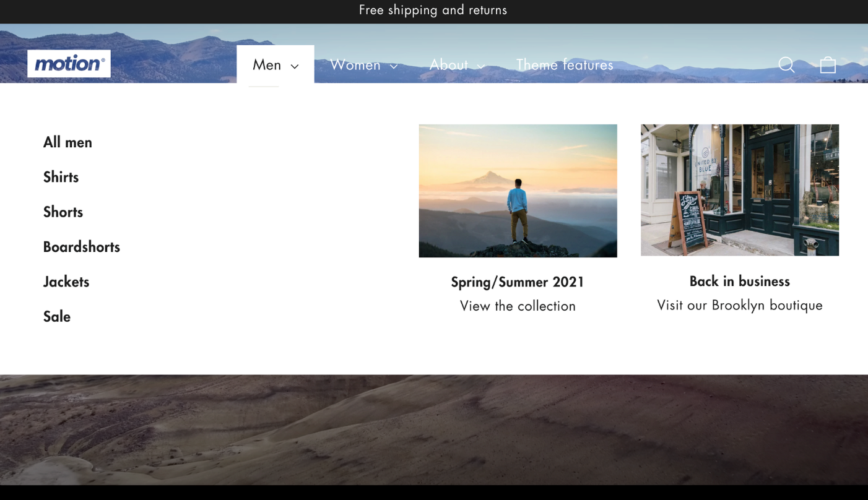This screenshot has height=500, width=868.
Task: Expand the Women menu chevron
Action: pyautogui.click(x=394, y=66)
